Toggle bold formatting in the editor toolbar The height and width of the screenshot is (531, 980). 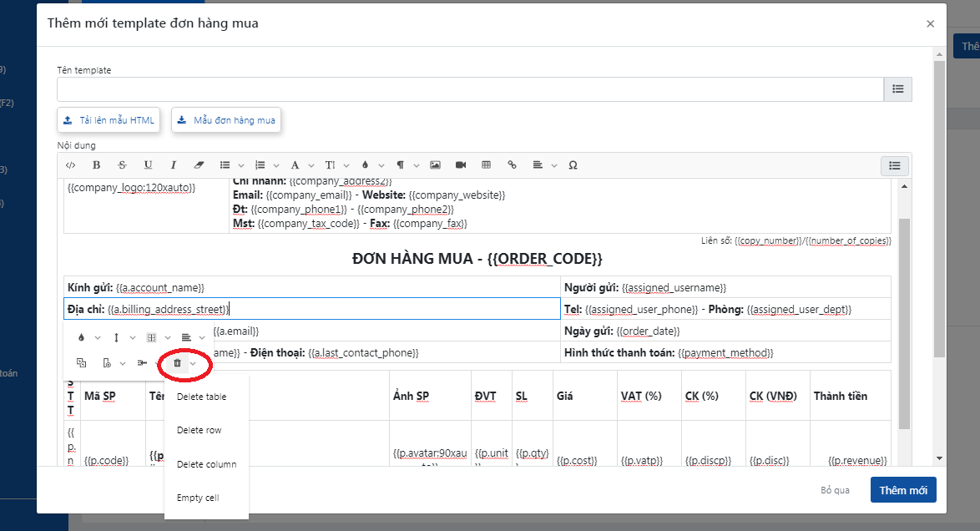tap(96, 165)
